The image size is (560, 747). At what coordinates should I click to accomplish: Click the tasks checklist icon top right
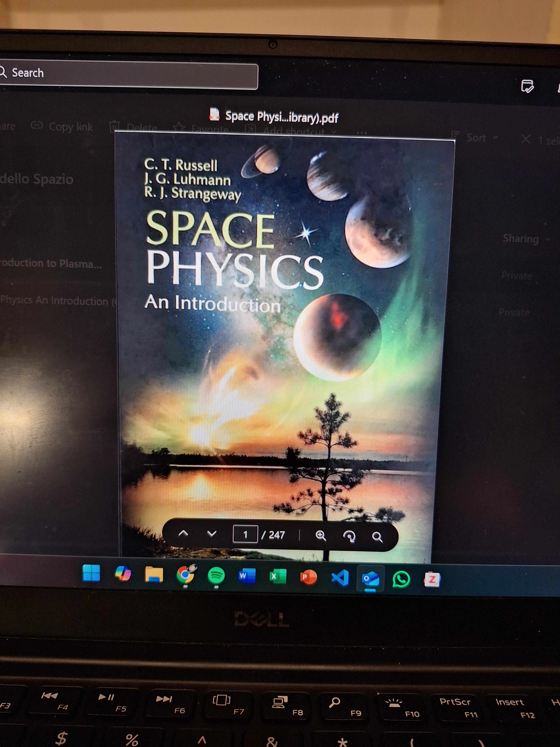click(527, 87)
